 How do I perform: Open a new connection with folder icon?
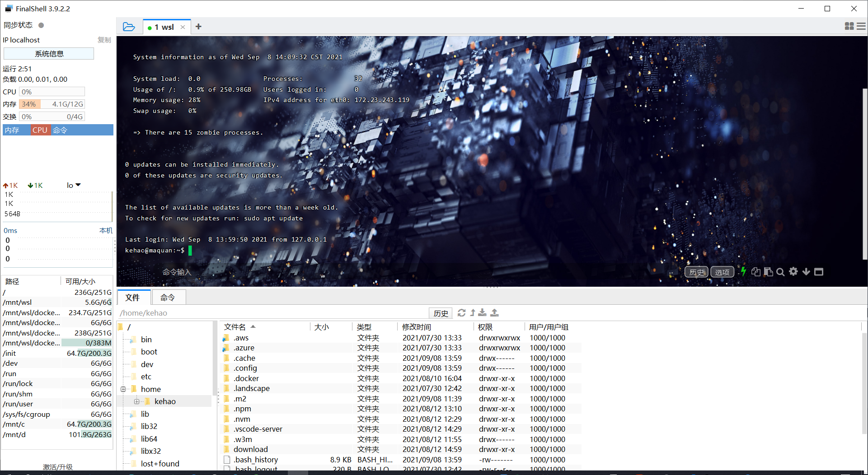[129, 27]
